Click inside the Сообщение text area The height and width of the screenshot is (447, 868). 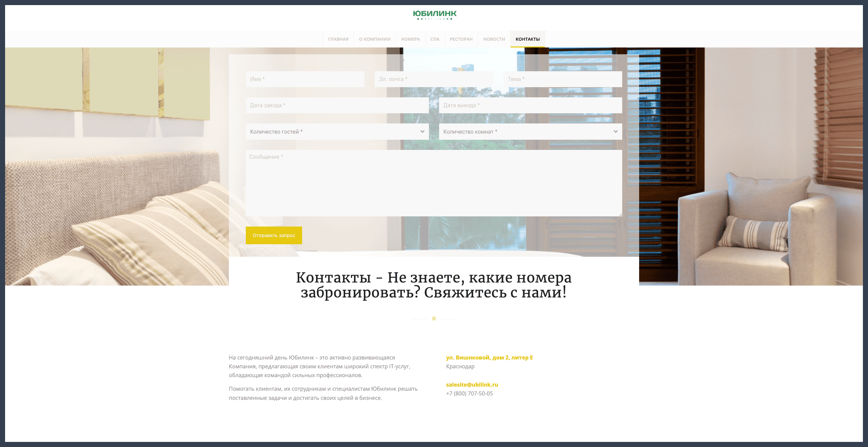pyautogui.click(x=434, y=183)
